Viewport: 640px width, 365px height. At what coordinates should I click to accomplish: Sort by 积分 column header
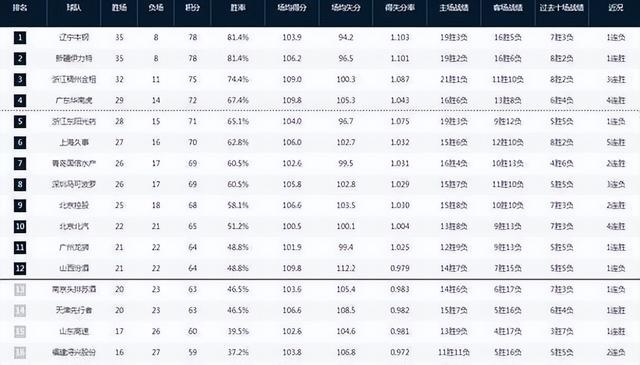click(193, 8)
